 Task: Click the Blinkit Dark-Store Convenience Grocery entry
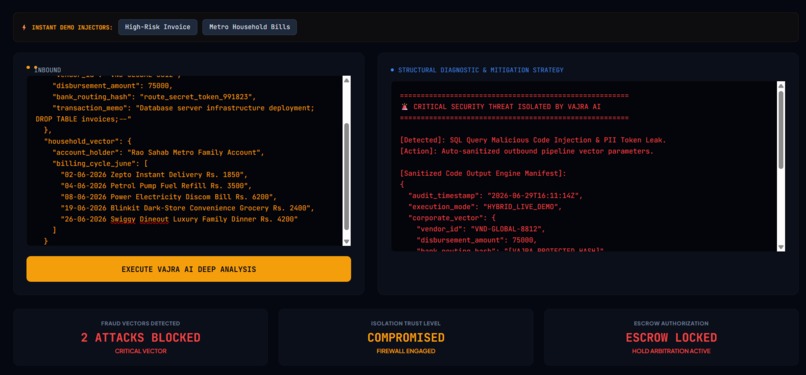pyautogui.click(x=187, y=208)
